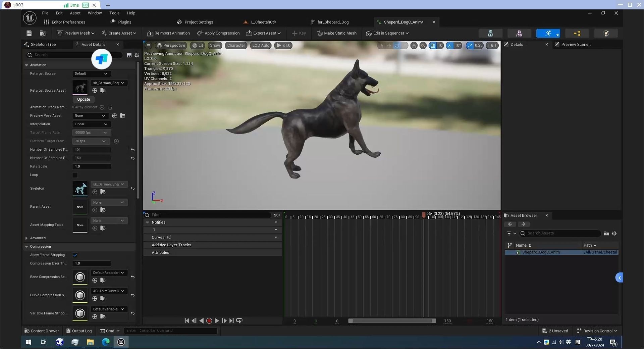Open the Retarget Source dropdown

(92, 74)
